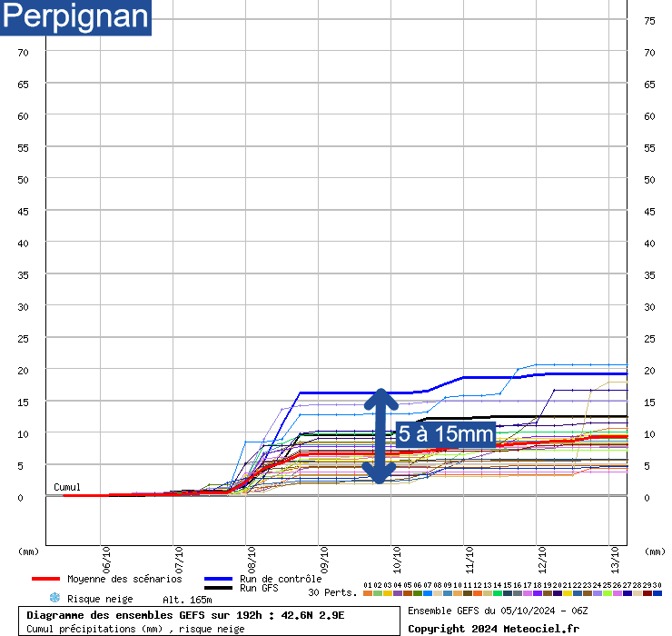This screenshot has height=636, width=672.
Task: Click perturbation 15 color swatch
Action: coord(508,593)
